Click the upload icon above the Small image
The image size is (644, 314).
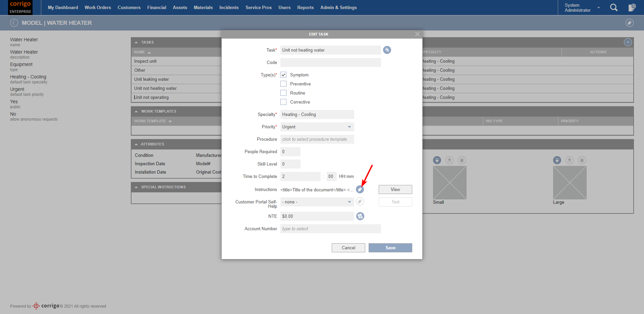(437, 160)
